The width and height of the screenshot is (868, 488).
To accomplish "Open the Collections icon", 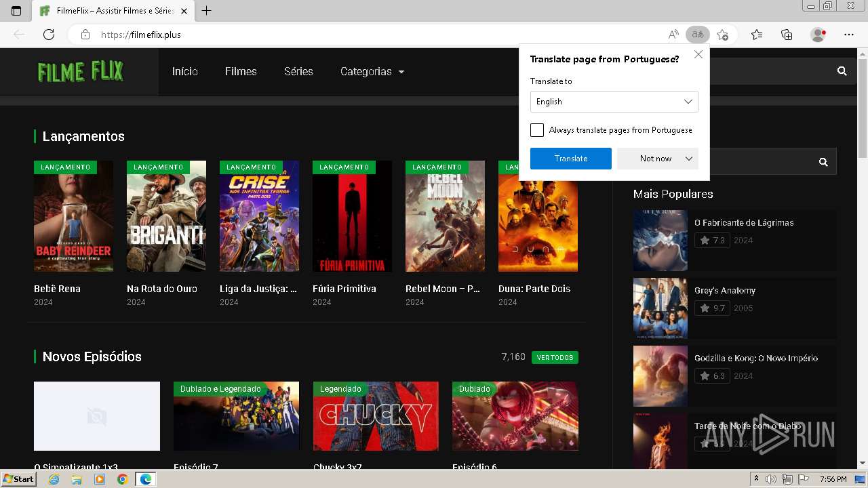I will point(787,35).
